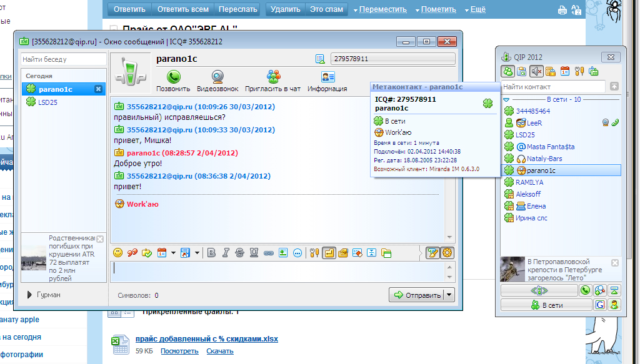Select LeeR in contact list

tap(561, 123)
